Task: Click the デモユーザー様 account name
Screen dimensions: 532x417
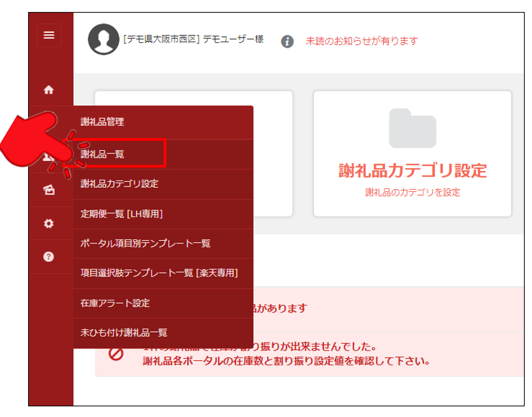Action: tap(233, 40)
